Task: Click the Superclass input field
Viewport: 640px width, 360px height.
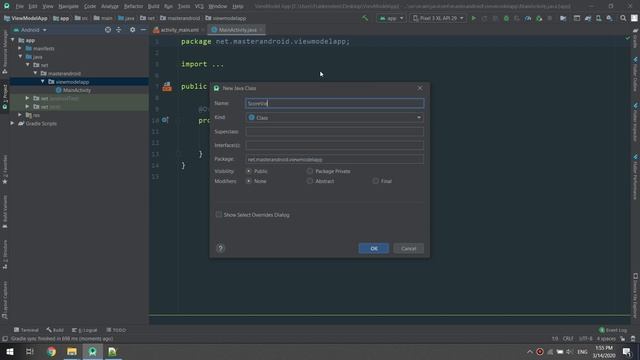Action: pos(334,131)
